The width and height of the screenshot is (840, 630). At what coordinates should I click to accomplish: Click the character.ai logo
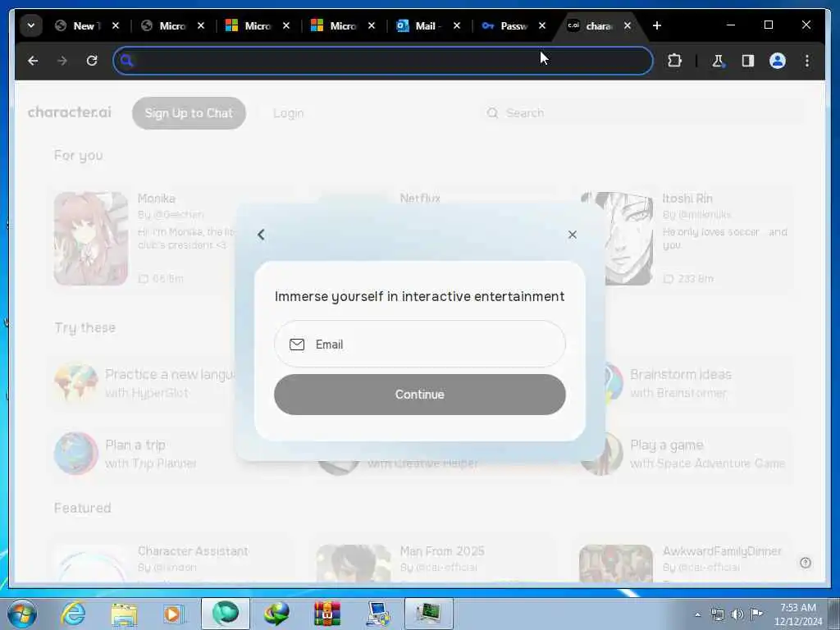pyautogui.click(x=70, y=112)
